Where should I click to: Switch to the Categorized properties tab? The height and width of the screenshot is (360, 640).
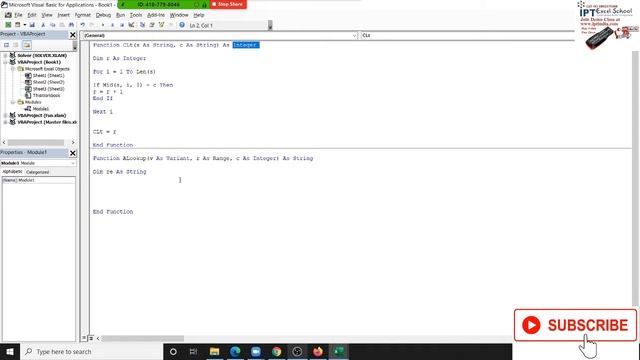tap(38, 172)
